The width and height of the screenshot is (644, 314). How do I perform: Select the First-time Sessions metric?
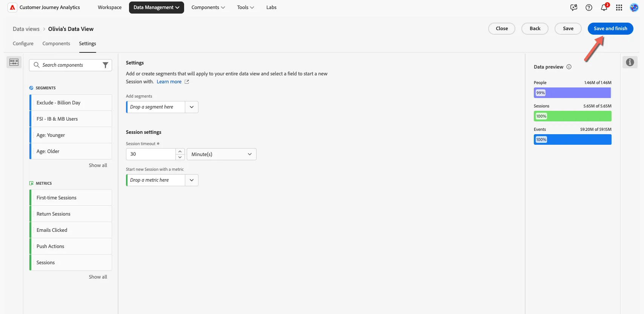[x=71, y=198]
